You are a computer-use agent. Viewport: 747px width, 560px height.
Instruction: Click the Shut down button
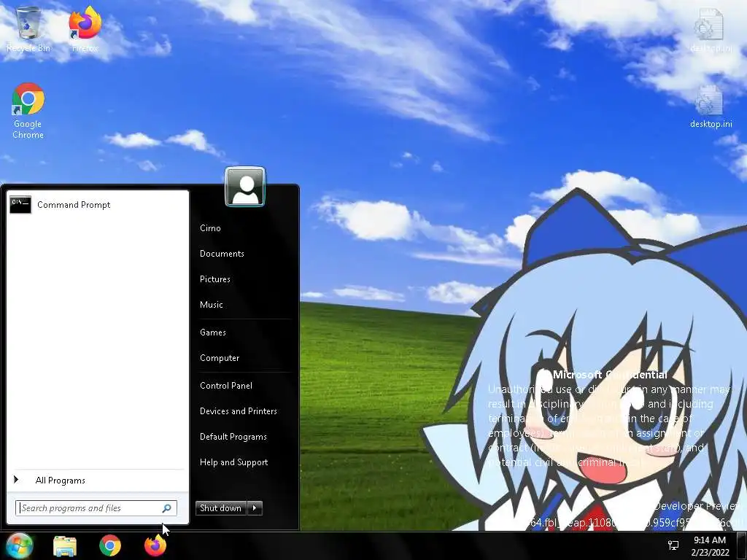click(221, 508)
